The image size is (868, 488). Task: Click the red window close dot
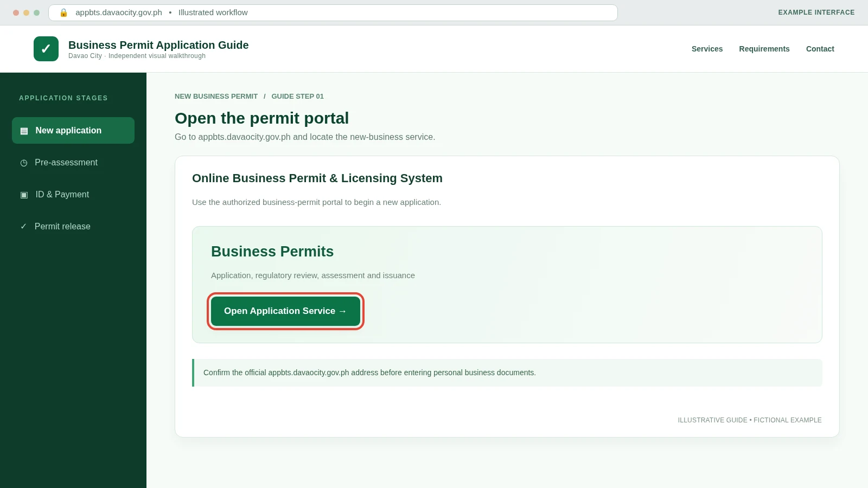coord(16,12)
